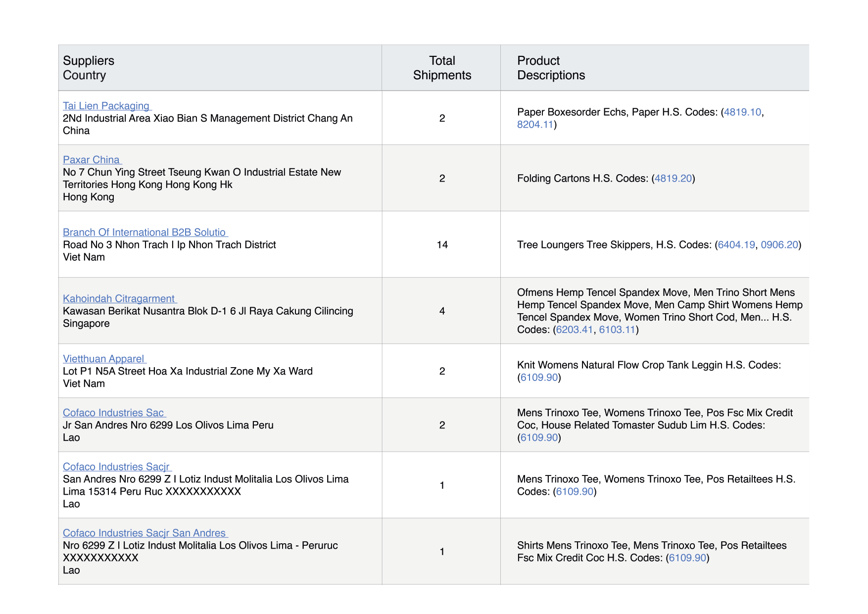Image resolution: width=868 pixels, height=614 pixels.
Task: Click H.S. code 6103.11
Action: (617, 330)
